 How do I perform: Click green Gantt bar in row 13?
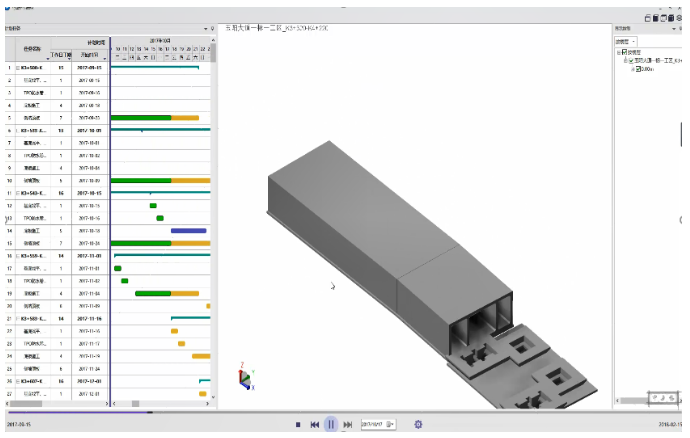click(x=160, y=218)
